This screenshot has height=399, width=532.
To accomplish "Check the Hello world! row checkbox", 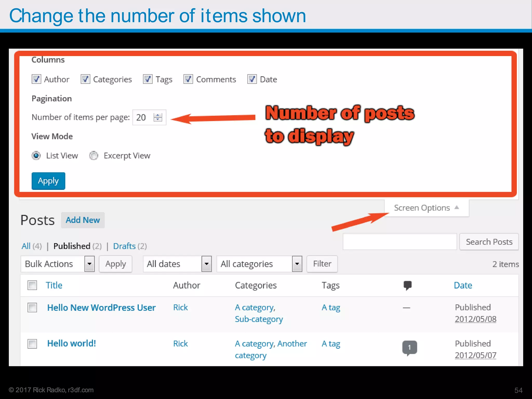I will (32, 344).
